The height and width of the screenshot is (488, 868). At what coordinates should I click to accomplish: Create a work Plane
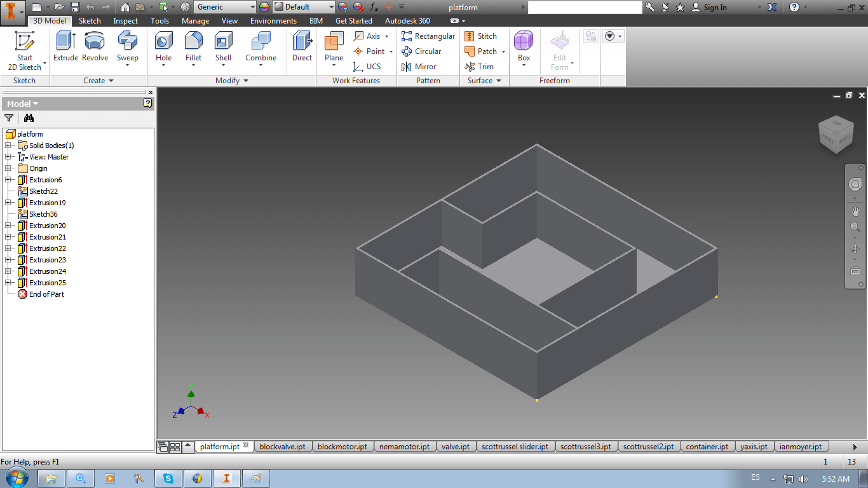[334, 50]
